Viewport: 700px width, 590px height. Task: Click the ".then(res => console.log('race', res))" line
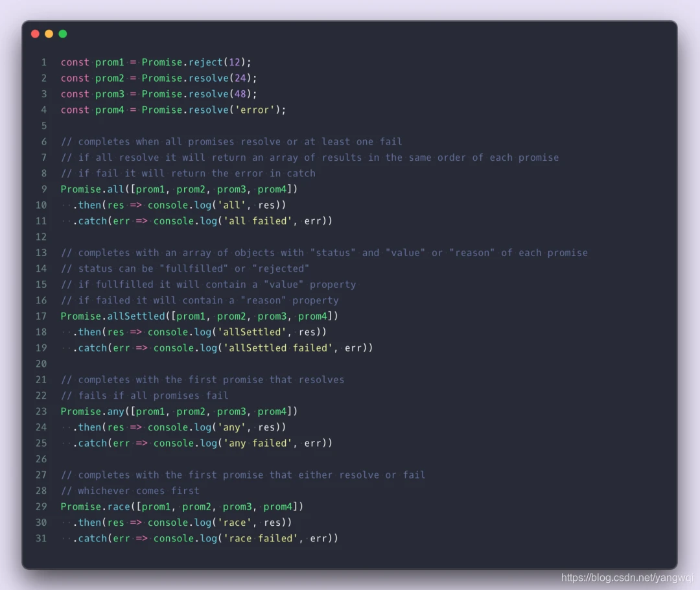pyautogui.click(x=182, y=523)
